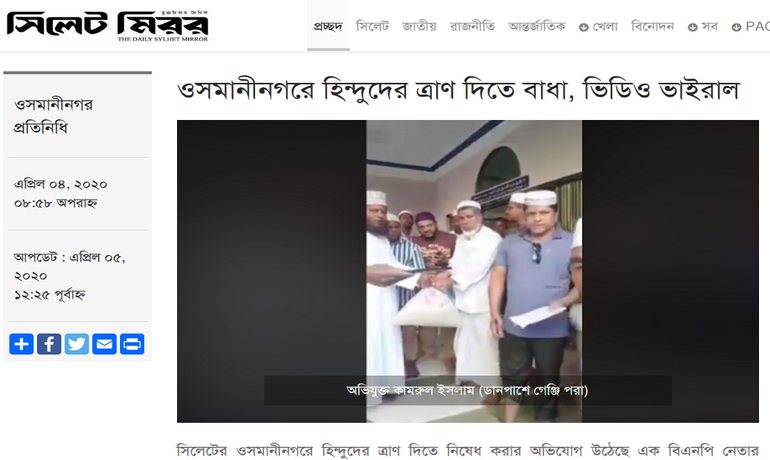
Task: Open the Sylhet Mirror logo homepage
Action: point(108,26)
